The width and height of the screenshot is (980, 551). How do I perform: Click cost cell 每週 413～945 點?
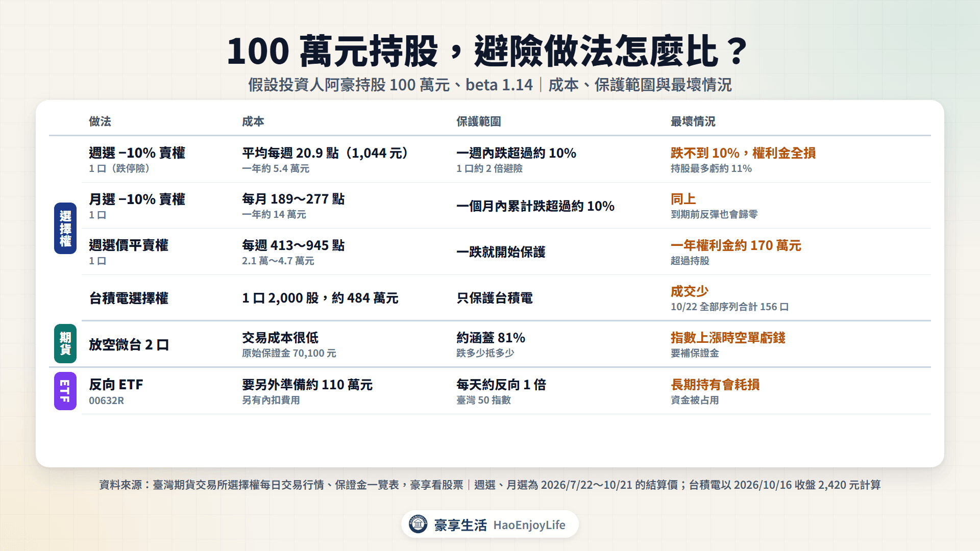pos(293,245)
